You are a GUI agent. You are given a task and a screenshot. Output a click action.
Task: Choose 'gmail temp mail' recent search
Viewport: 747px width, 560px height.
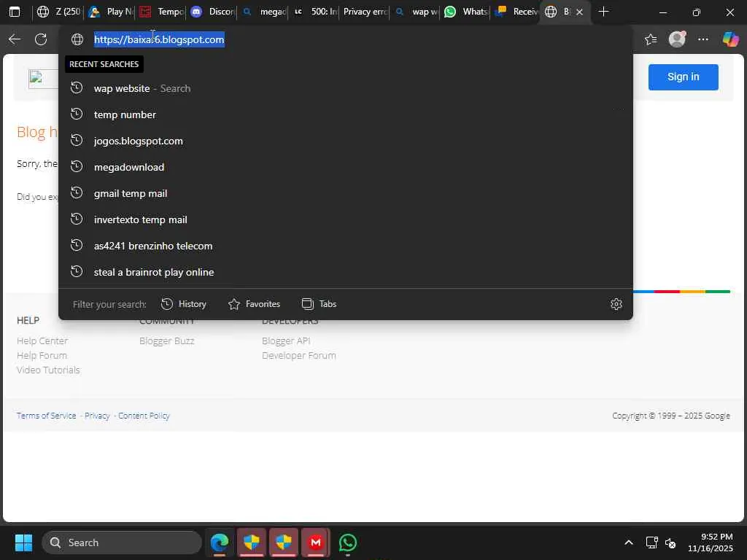pyautogui.click(x=345, y=193)
